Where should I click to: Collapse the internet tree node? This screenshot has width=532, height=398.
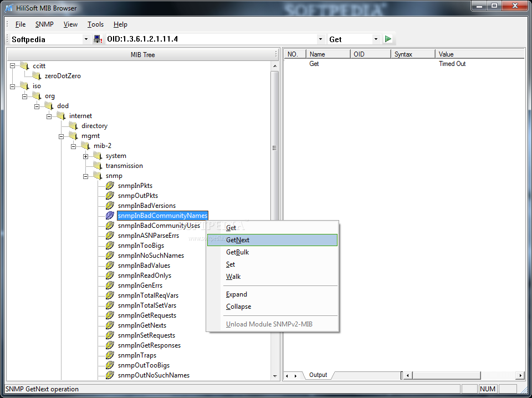[x=49, y=116]
